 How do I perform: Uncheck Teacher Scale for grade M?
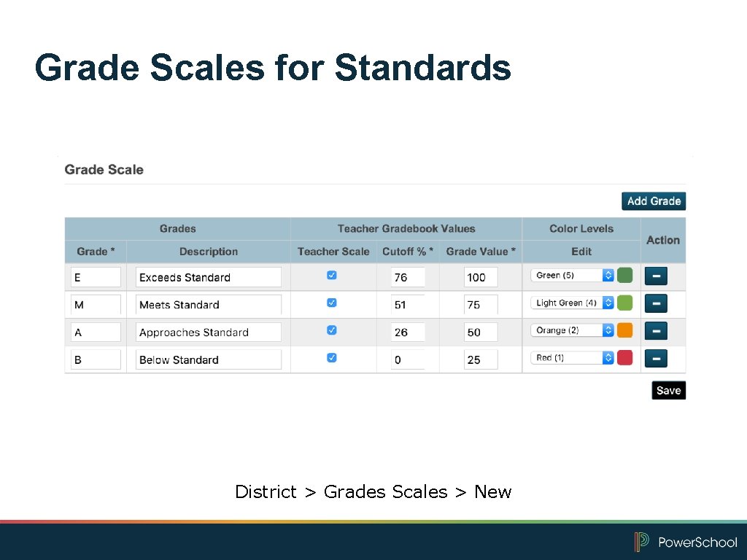tap(332, 302)
